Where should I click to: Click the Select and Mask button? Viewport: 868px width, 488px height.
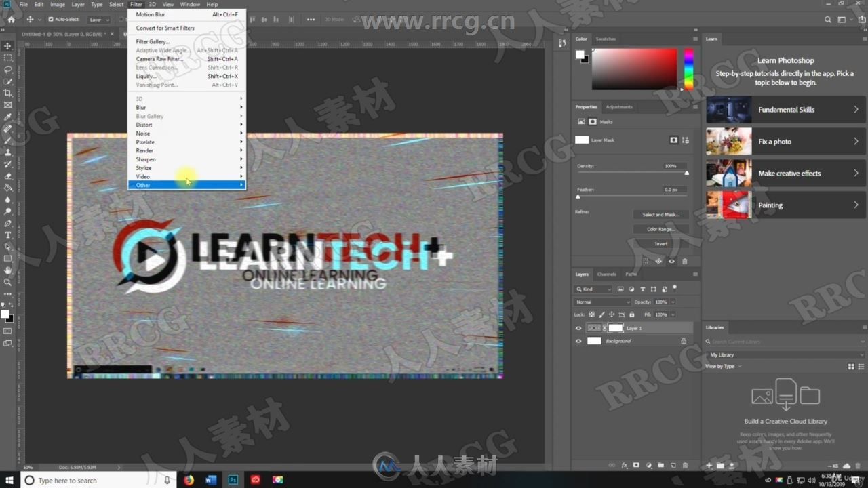pyautogui.click(x=661, y=215)
